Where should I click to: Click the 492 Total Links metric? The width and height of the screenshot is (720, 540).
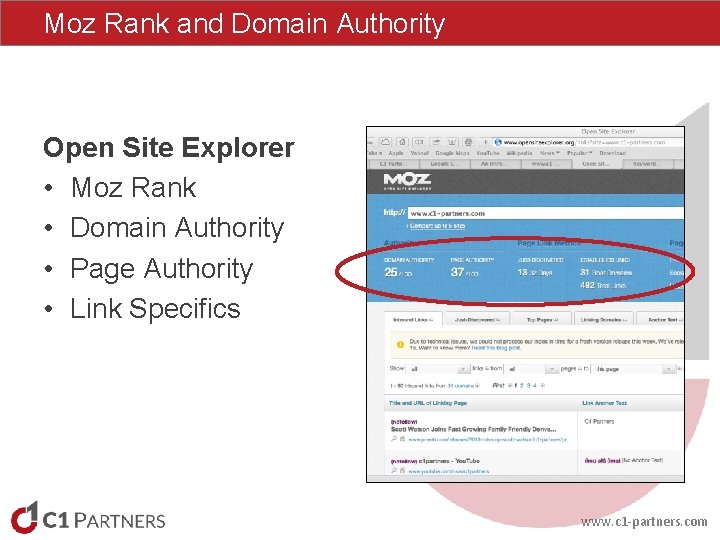603,285
